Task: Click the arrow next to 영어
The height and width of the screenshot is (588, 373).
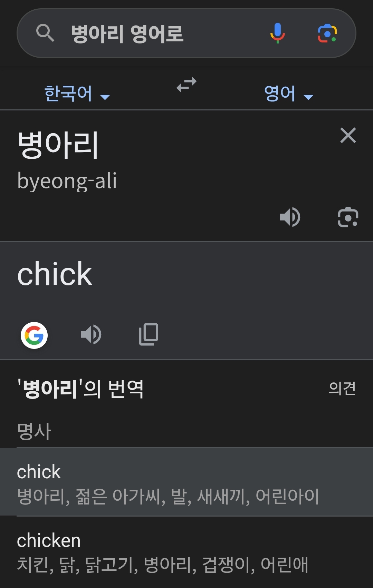Action: pyautogui.click(x=308, y=97)
